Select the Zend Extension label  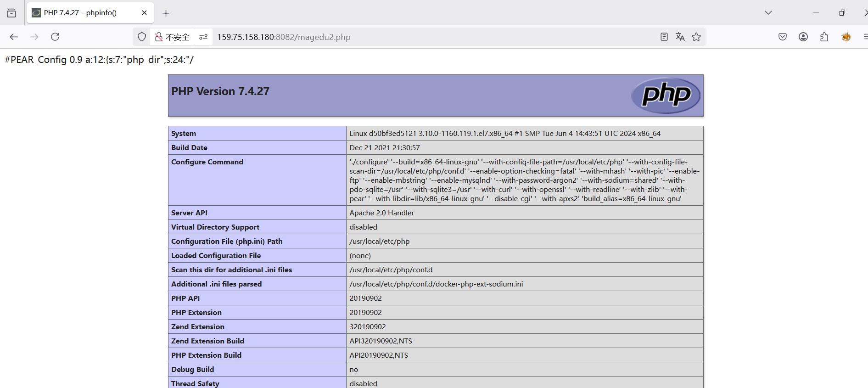click(197, 327)
